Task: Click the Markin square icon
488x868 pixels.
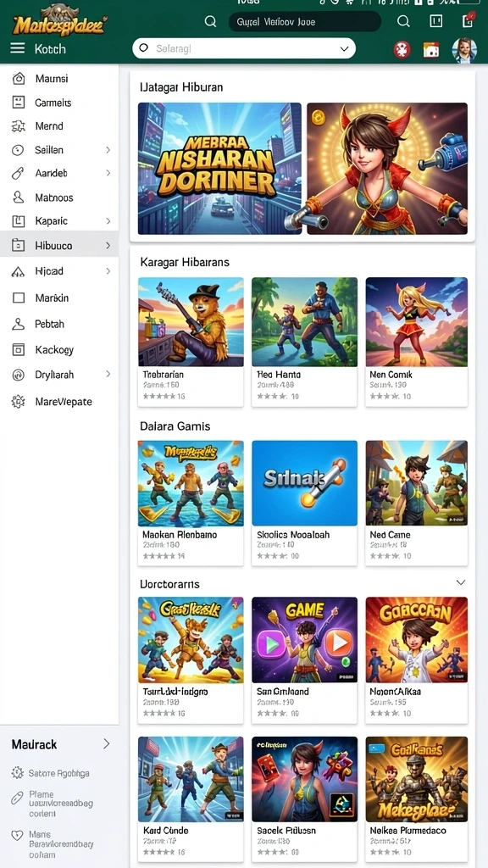Action: [x=19, y=298]
